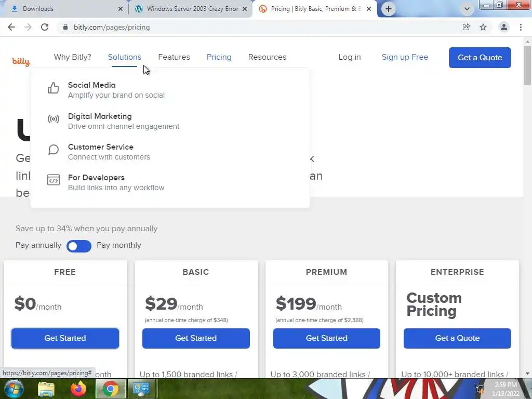Click the page vertical scrollbar thumb
The height and width of the screenshot is (399, 532).
click(527, 65)
